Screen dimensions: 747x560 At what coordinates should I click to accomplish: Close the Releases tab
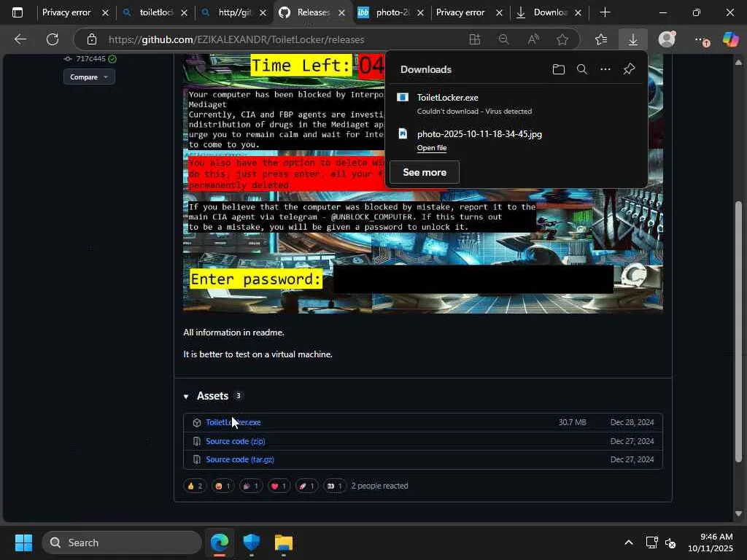coord(341,13)
